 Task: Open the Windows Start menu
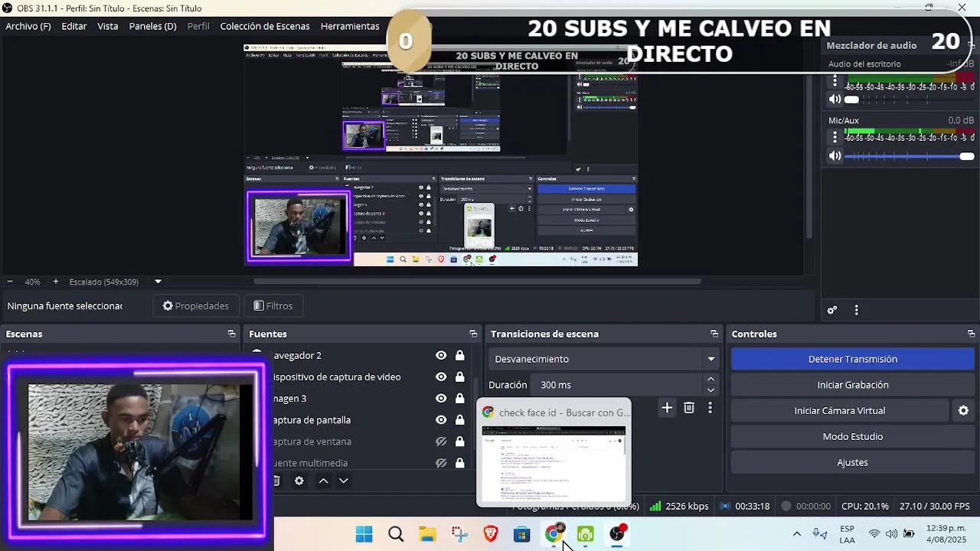[364, 534]
